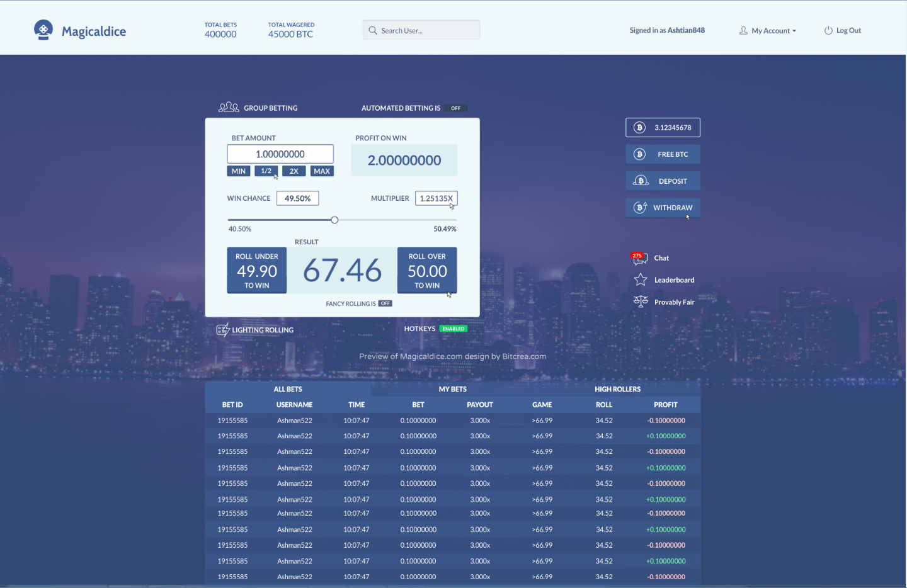Open the Provably Fair link
Screen dimensions: 907x588
click(674, 302)
